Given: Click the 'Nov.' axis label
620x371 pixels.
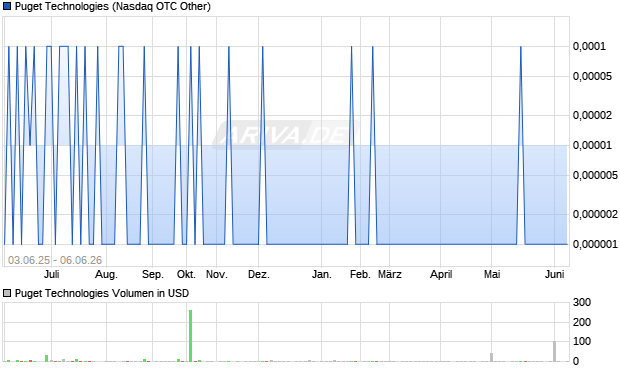Looking at the screenshot, I should coord(217,274).
